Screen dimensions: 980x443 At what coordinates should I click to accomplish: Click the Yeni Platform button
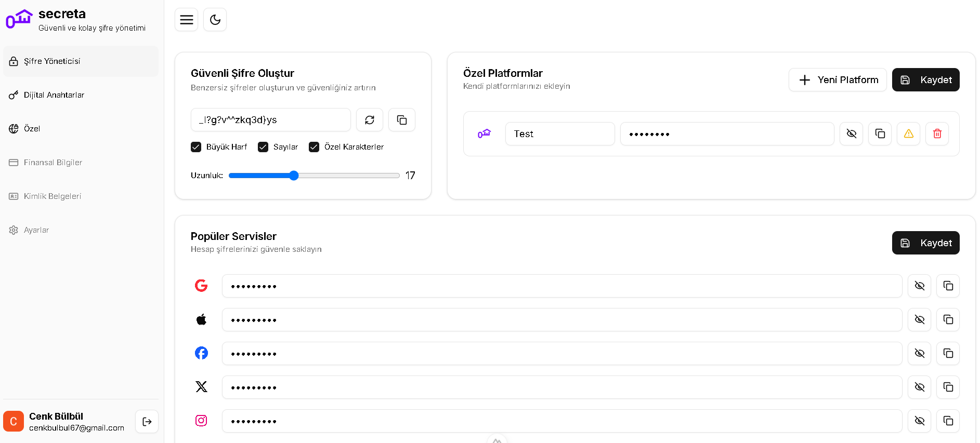(837, 80)
